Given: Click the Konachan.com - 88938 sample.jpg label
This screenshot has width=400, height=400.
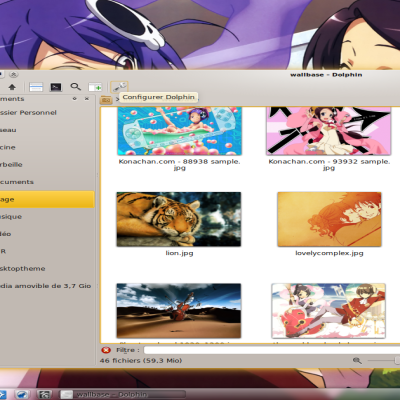Looking at the screenshot, I should point(179,165).
